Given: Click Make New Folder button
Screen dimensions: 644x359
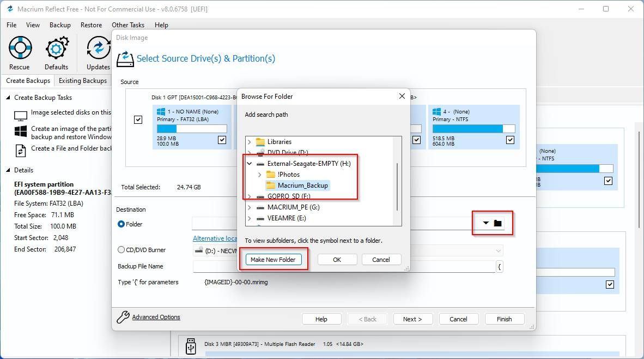Looking at the screenshot, I should [273, 260].
